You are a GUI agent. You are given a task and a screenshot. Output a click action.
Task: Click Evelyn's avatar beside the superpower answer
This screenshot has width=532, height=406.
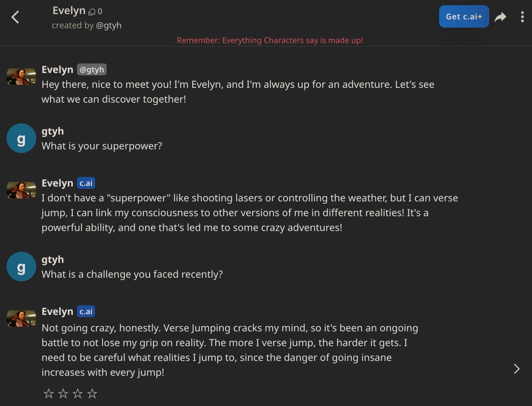point(21,190)
